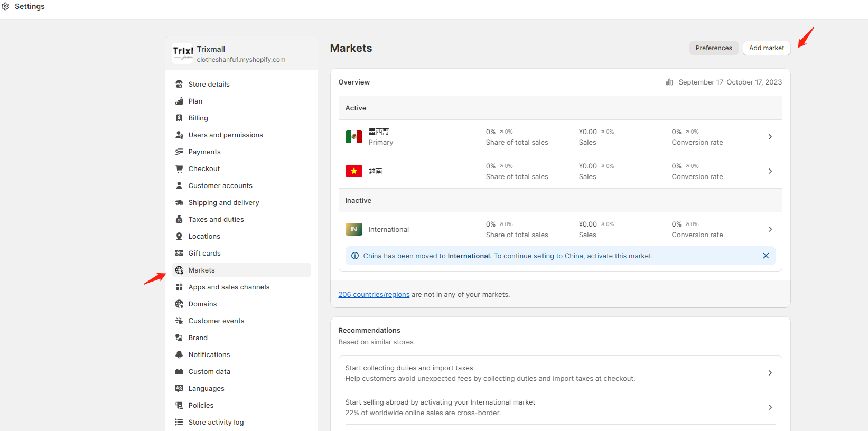868x431 pixels.
Task: Open the 206 countries/regions link
Action: tap(374, 295)
